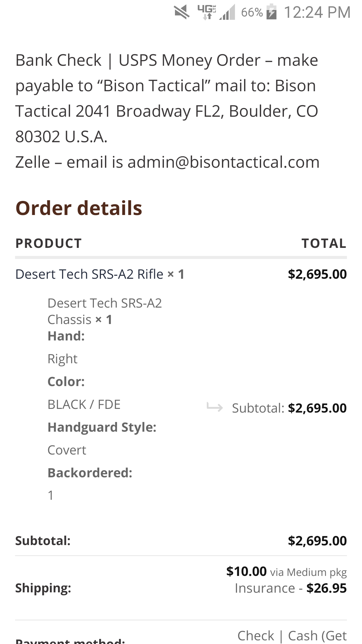Image resolution: width=362 pixels, height=644 pixels.
Task: Tap the arrow icon beside Subtotal
Action: (x=215, y=407)
